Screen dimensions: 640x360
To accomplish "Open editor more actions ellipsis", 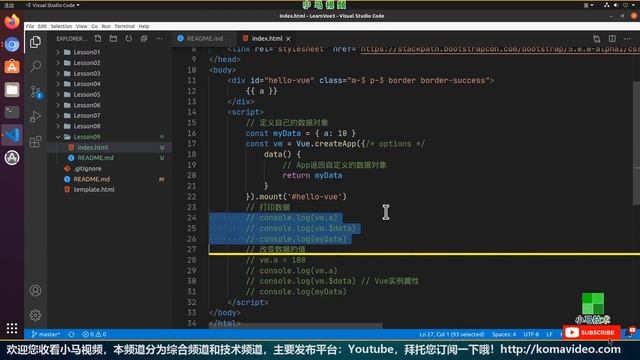I will click(627, 39).
